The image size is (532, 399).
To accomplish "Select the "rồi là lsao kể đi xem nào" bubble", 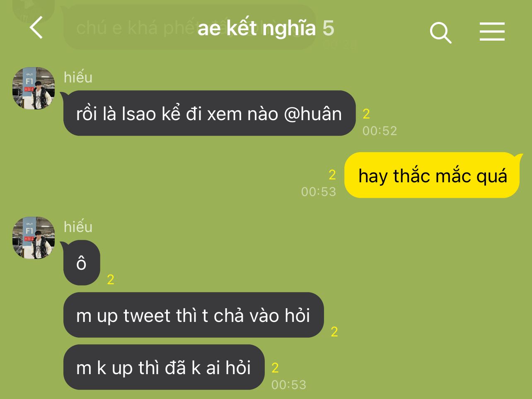I will [209, 113].
